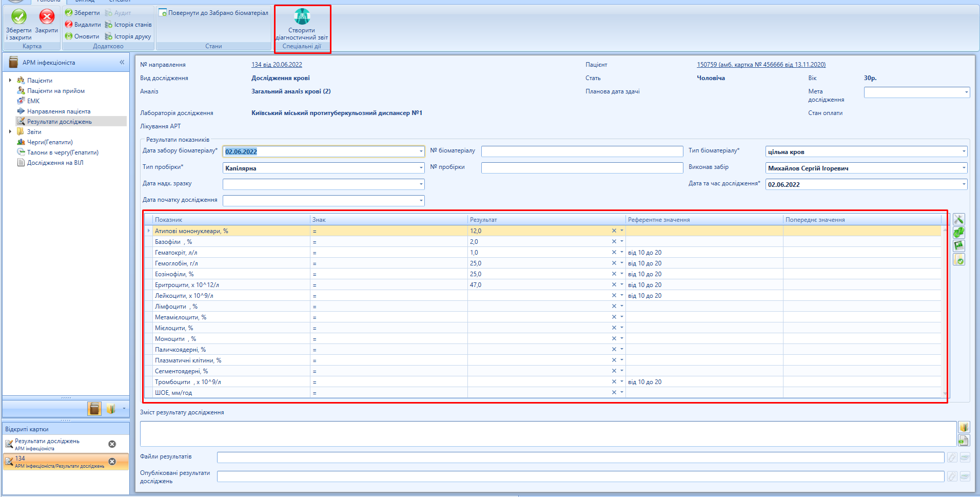Sort by Показник column header
Image resolution: width=980 pixels, height=497 pixels.
[x=231, y=220]
